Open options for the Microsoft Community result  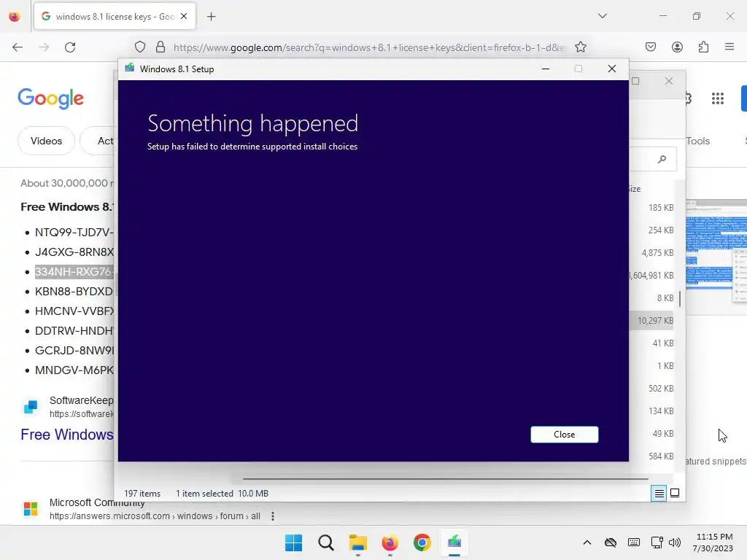coord(273,516)
